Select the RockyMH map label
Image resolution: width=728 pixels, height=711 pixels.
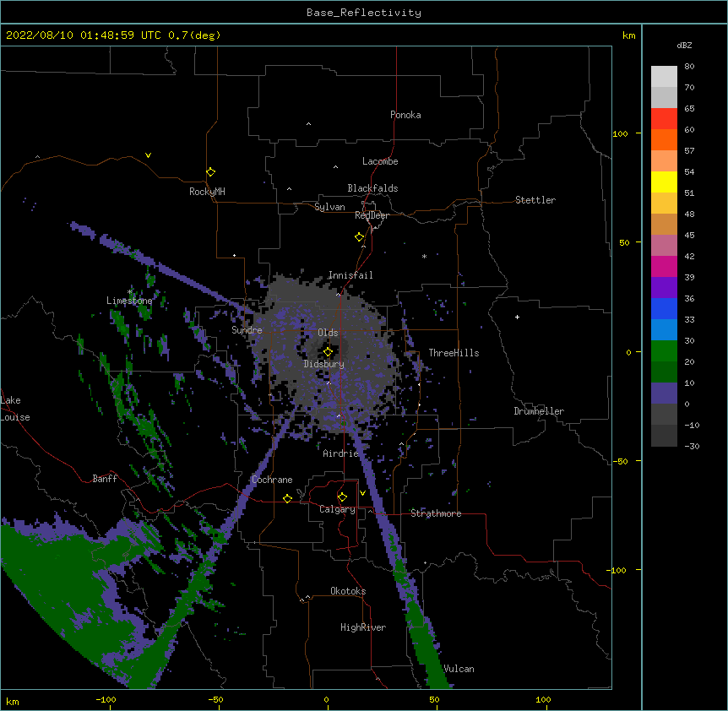point(207,192)
